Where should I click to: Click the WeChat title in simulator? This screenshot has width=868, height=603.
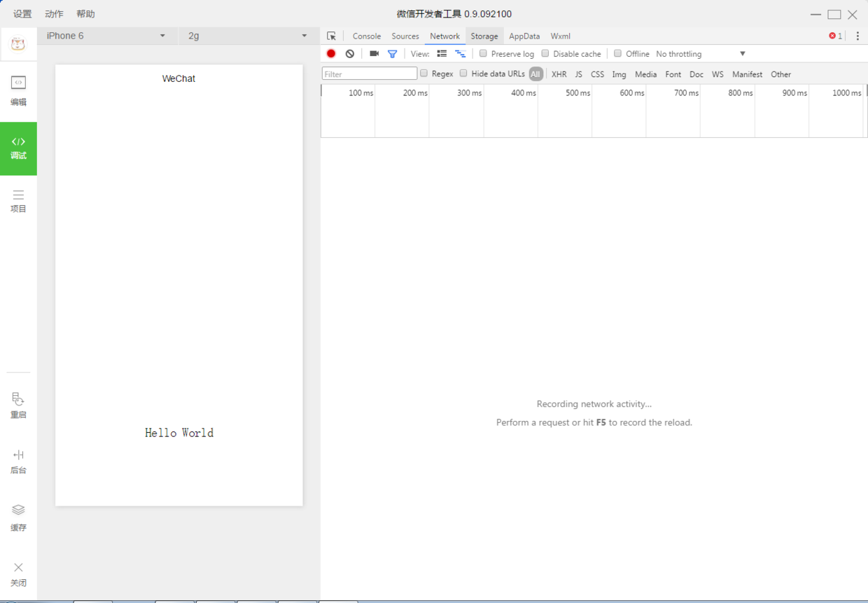pos(178,78)
